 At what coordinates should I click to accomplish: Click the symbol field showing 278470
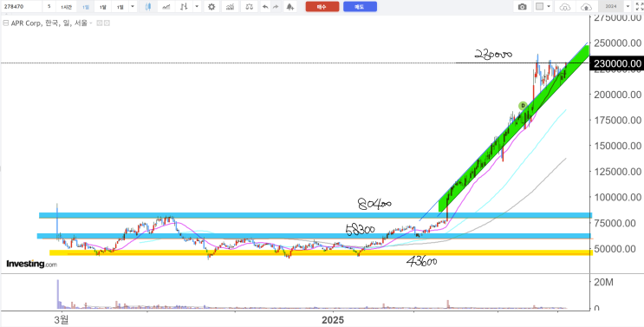tap(21, 7)
